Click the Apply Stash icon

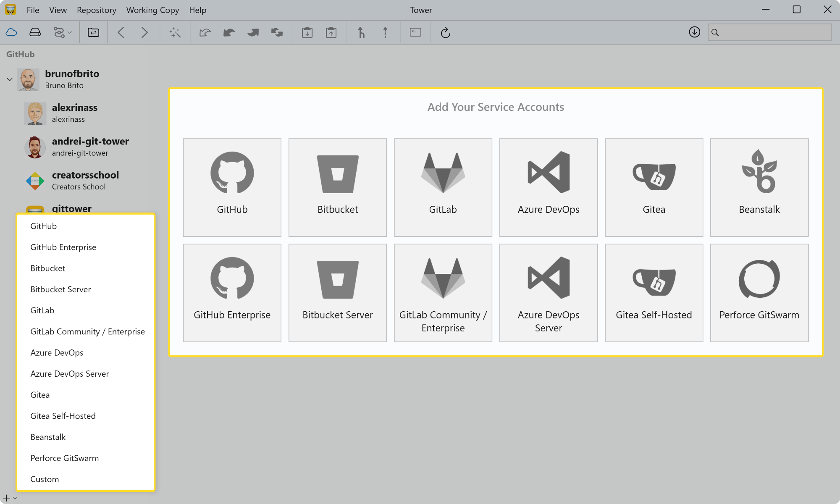pos(331,32)
